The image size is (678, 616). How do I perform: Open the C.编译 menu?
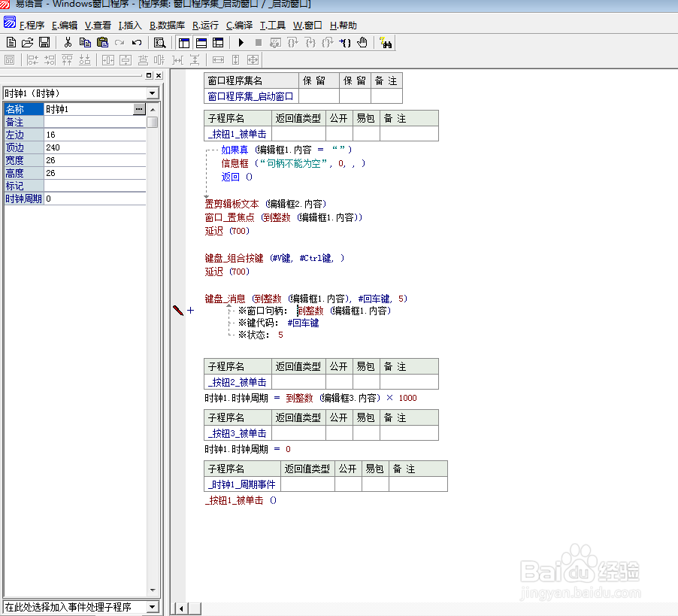[239, 25]
